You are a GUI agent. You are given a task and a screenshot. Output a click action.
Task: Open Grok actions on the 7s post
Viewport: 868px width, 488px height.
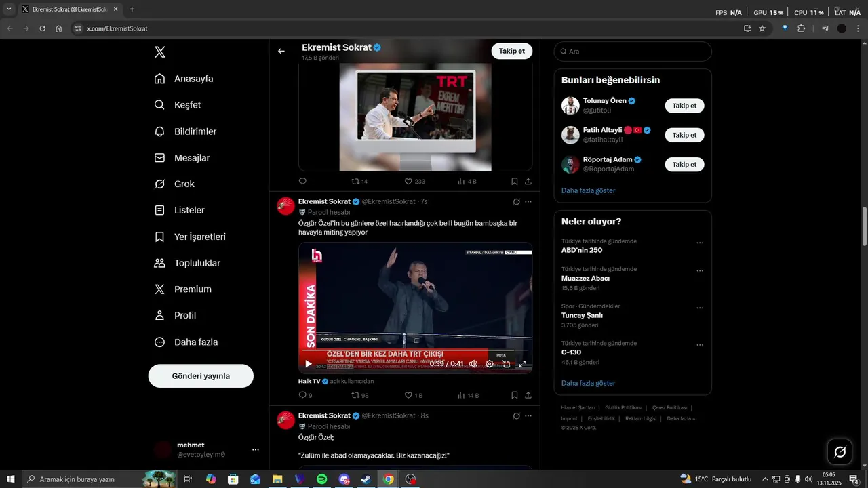(516, 201)
